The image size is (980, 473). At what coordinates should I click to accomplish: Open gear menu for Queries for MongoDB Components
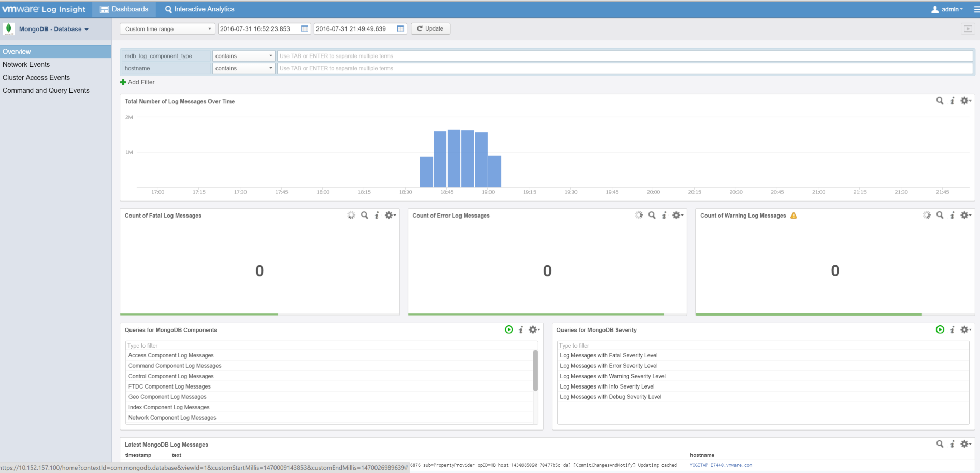click(535, 329)
